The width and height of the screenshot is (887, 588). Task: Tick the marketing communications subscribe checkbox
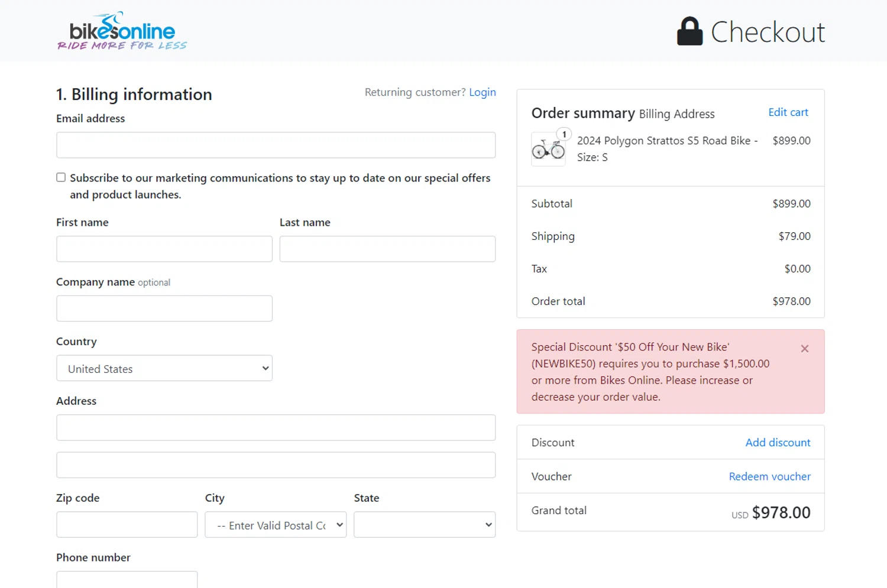click(x=61, y=177)
